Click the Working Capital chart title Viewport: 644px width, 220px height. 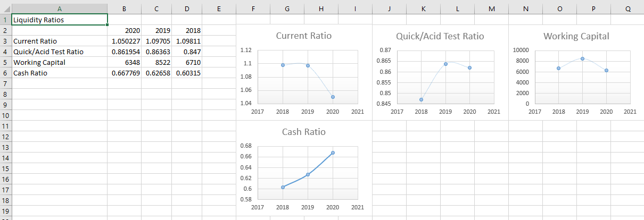point(576,36)
